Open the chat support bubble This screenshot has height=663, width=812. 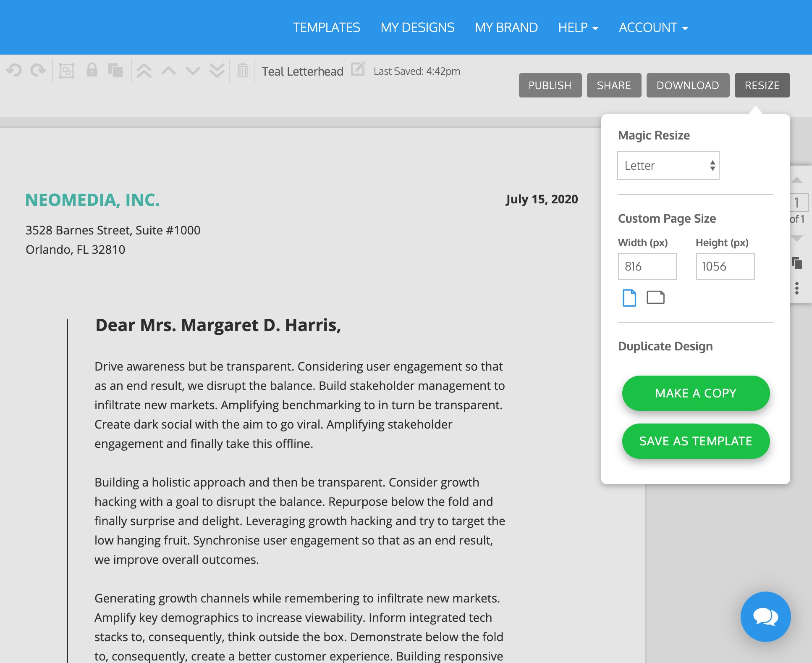(765, 617)
